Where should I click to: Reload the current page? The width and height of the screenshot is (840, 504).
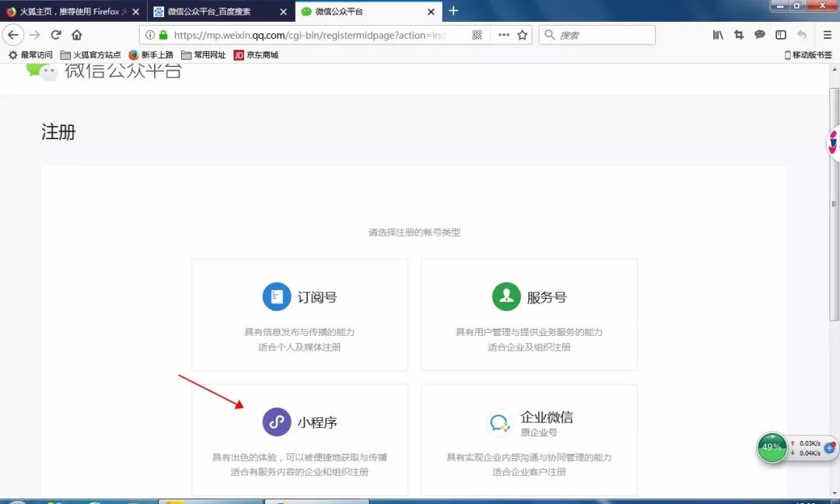[x=56, y=35]
